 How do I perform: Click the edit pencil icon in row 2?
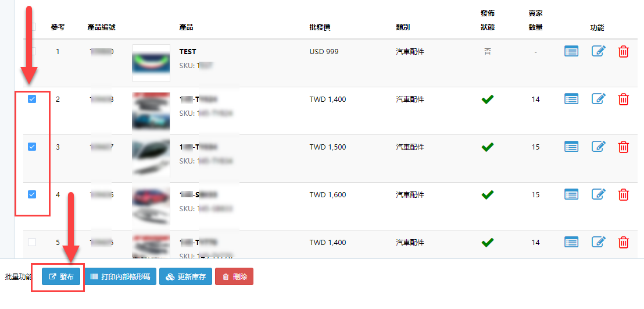[x=599, y=99]
